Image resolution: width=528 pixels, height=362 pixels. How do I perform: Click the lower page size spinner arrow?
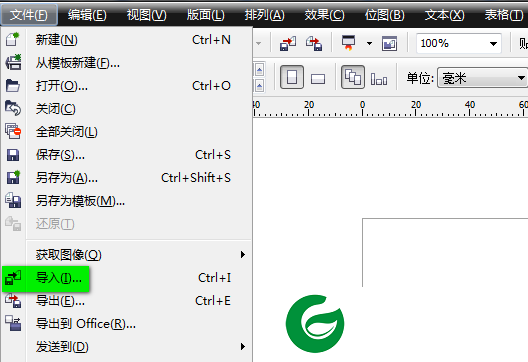pyautogui.click(x=259, y=86)
